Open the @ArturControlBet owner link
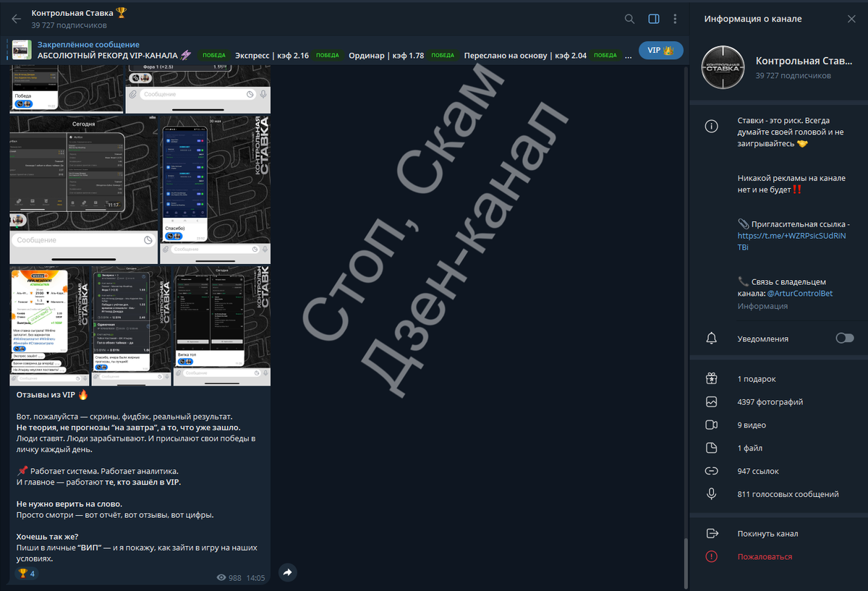 tap(799, 294)
